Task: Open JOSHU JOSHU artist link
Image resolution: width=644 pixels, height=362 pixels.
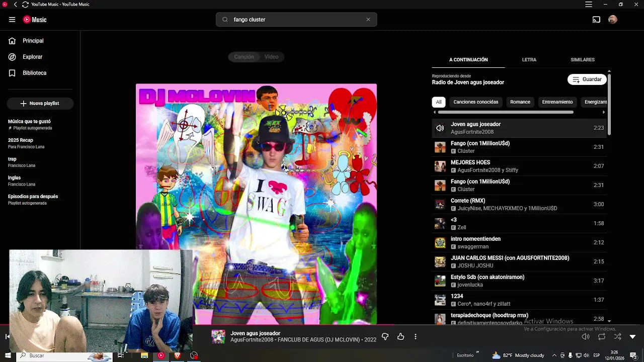Action: point(475,266)
